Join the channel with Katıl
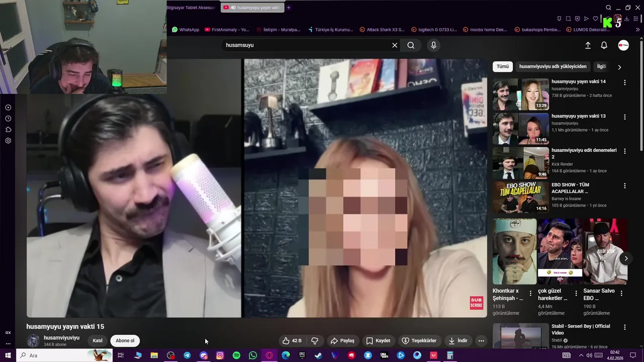Viewport: 644px width, 362px height. tap(98, 340)
